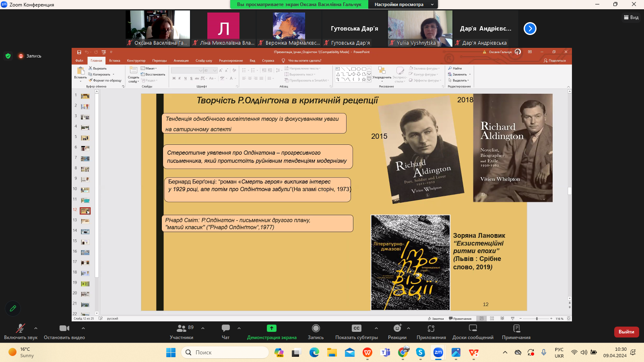Open the Apps (Приложения) icon
Screen dimensions: 644x362
click(431, 329)
